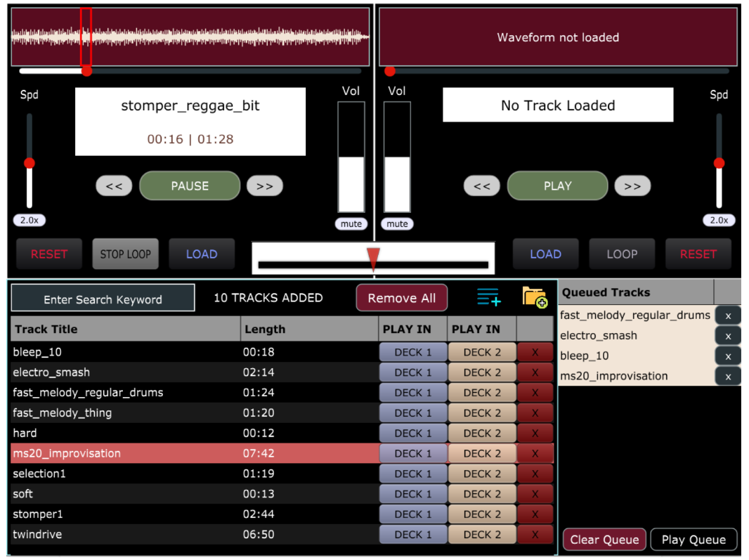The width and height of the screenshot is (749, 560).
Task: Play ms20_improvisation in DECK 1
Action: click(x=413, y=453)
